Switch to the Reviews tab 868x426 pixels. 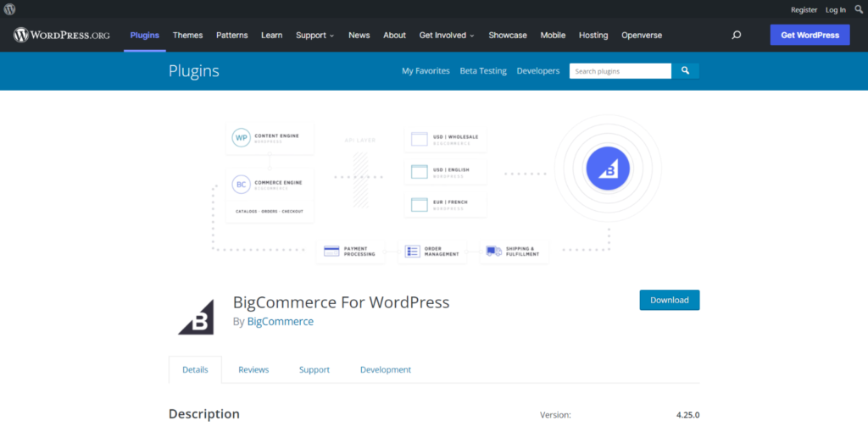tap(253, 369)
